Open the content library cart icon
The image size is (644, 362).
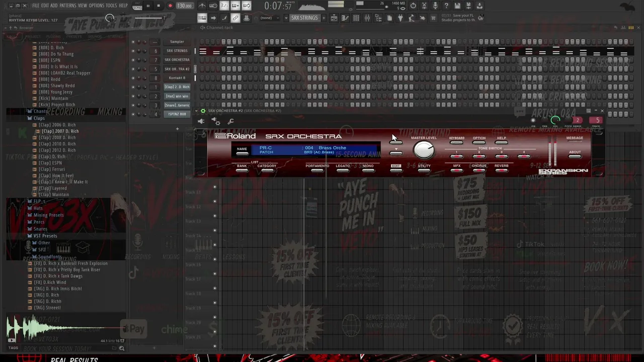[x=433, y=18]
